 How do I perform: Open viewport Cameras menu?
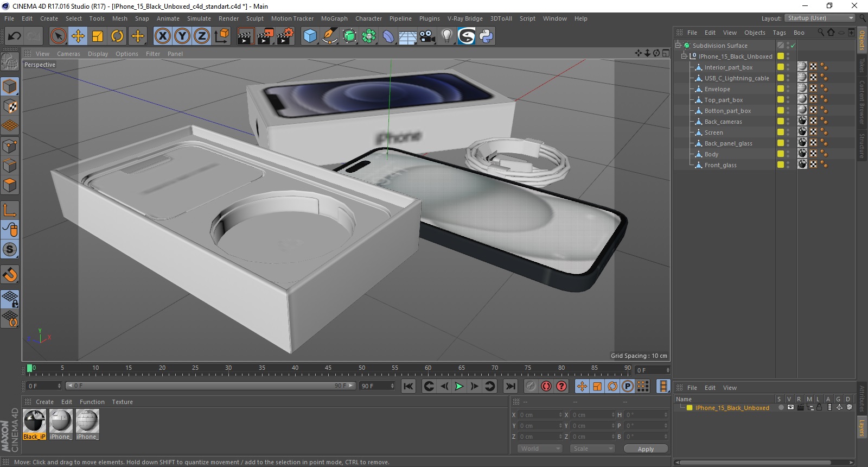click(x=68, y=54)
